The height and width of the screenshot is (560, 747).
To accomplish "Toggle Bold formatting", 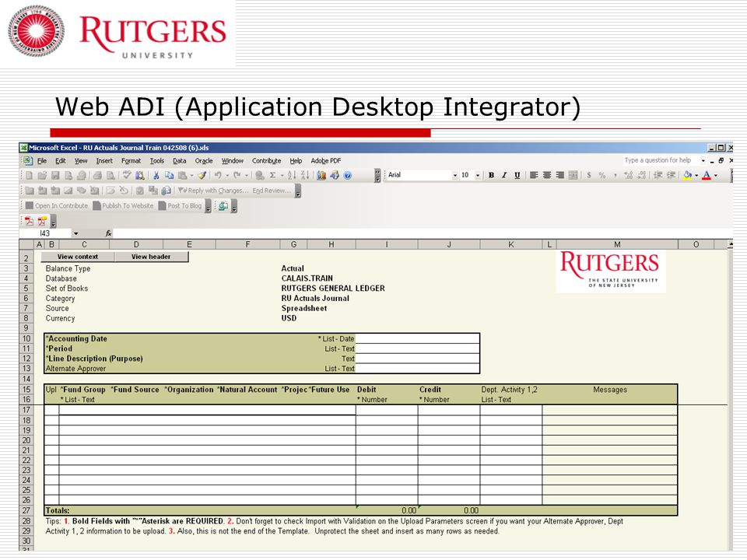I will 491,175.
